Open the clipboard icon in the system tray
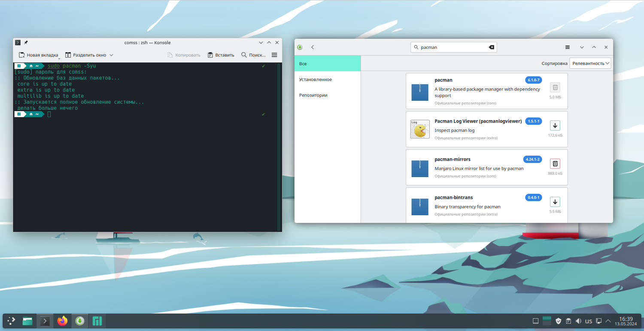 click(568, 321)
